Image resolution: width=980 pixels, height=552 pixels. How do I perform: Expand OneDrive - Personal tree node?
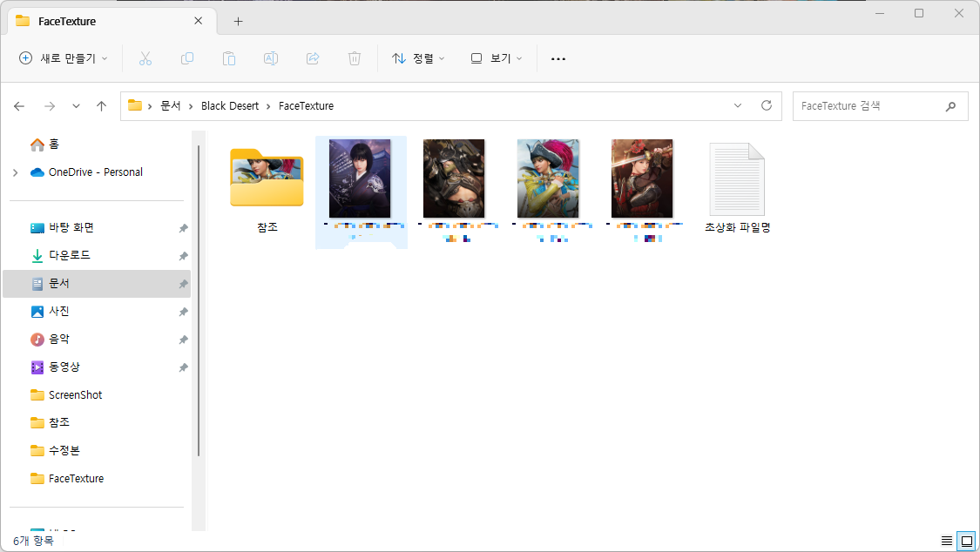pyautogui.click(x=16, y=172)
